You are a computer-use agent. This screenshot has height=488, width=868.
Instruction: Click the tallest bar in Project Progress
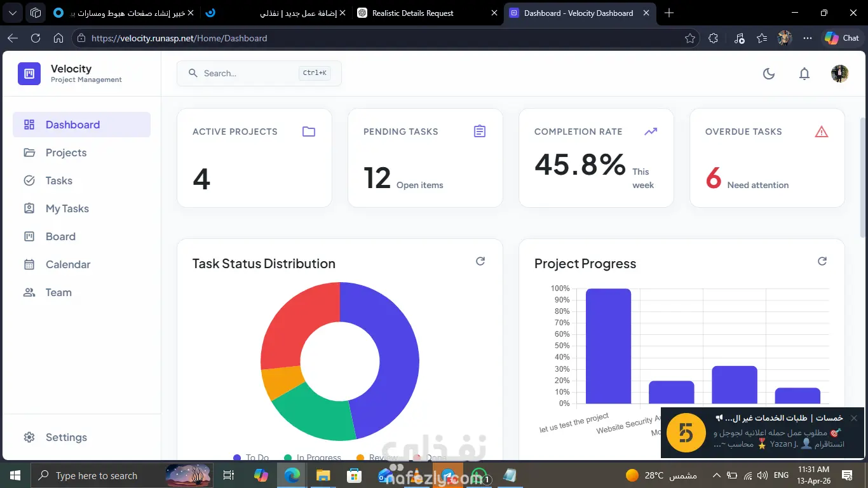pyautogui.click(x=608, y=346)
